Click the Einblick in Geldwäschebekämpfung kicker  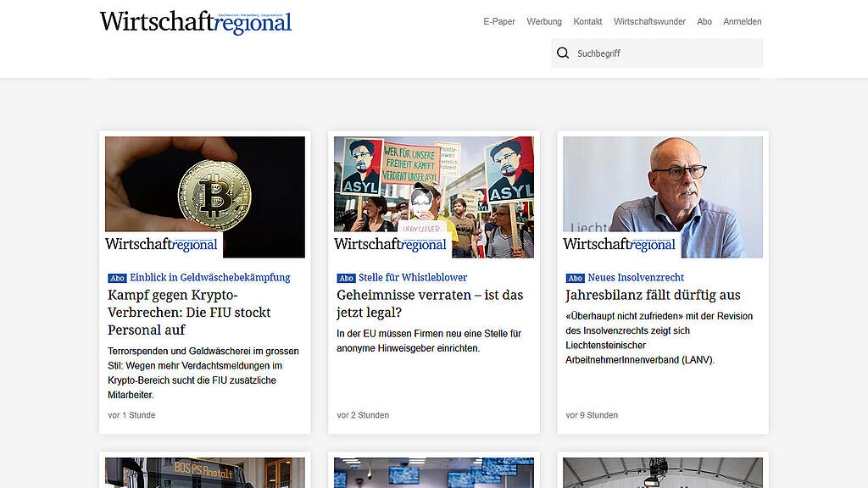pos(210,277)
